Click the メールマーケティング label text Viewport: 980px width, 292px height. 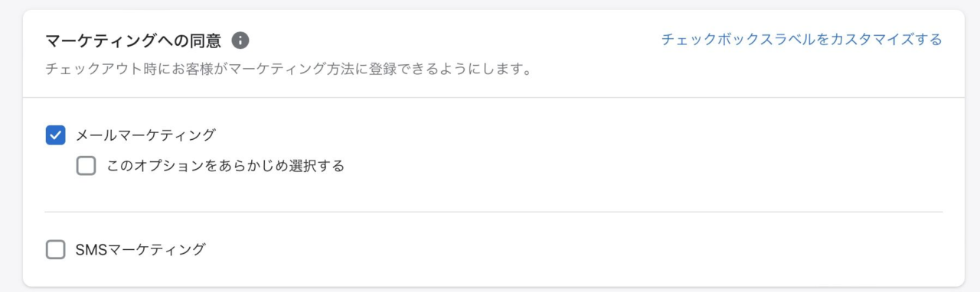click(145, 135)
